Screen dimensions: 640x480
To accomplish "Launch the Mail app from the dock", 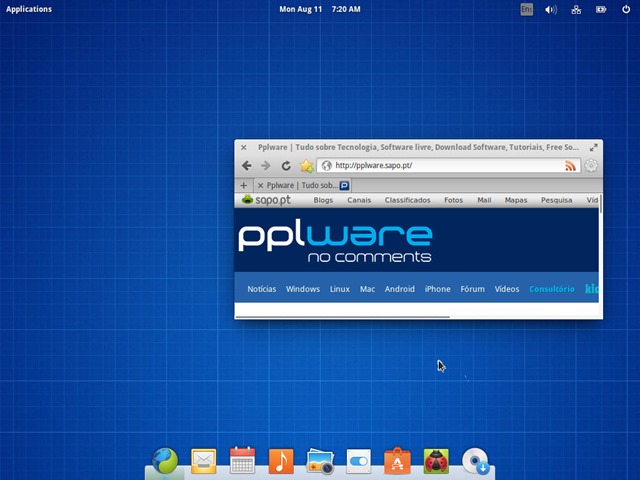I will pyautogui.click(x=203, y=461).
